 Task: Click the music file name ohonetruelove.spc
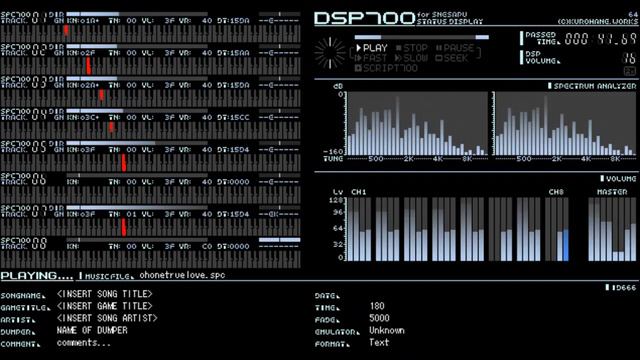click(182, 275)
